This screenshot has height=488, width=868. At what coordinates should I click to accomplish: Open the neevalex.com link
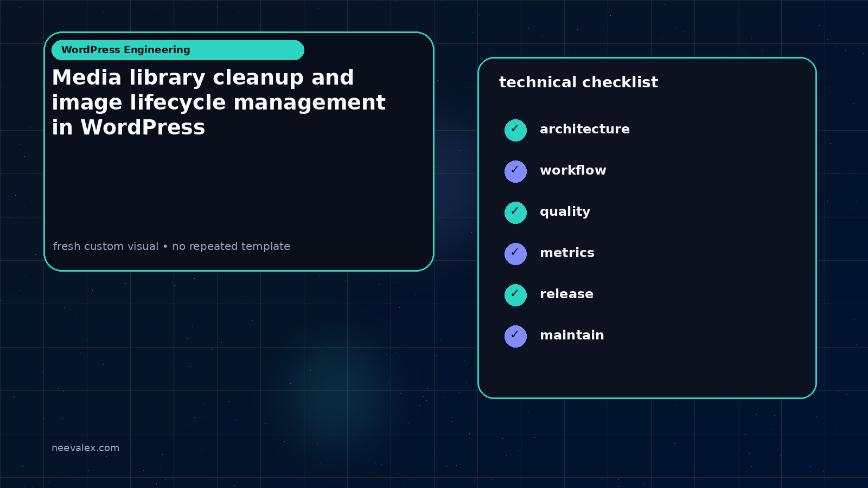85,448
